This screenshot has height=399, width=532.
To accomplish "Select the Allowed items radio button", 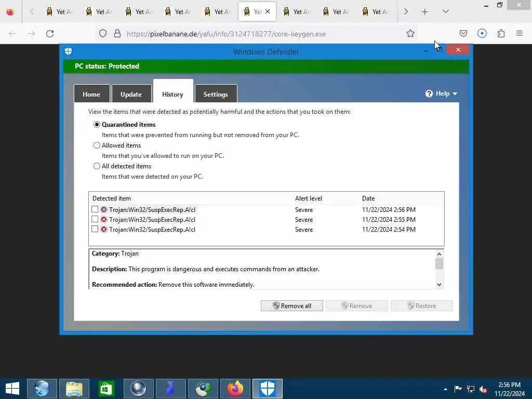I will [97, 145].
